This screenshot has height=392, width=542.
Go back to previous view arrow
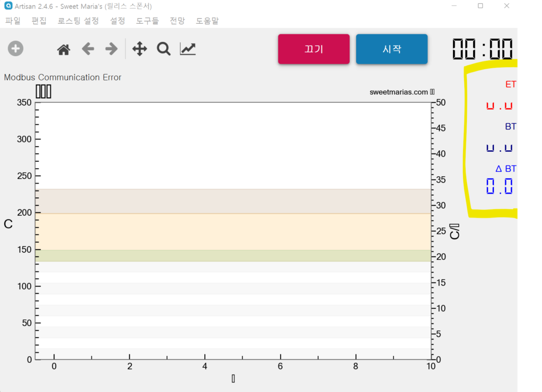88,49
